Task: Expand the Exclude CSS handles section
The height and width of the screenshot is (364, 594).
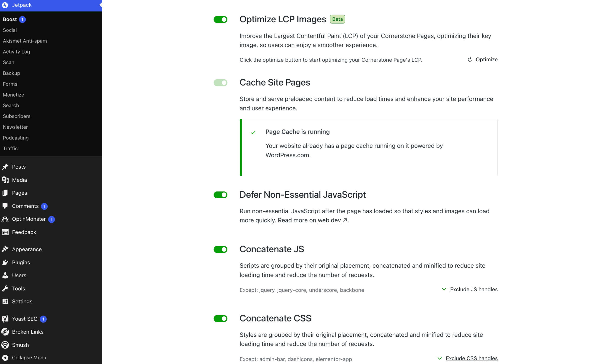Action: tap(471, 358)
